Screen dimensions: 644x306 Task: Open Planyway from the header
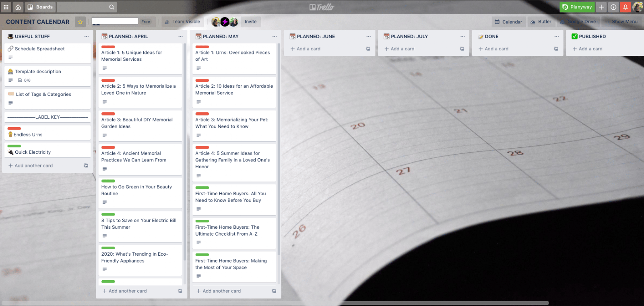click(x=577, y=7)
